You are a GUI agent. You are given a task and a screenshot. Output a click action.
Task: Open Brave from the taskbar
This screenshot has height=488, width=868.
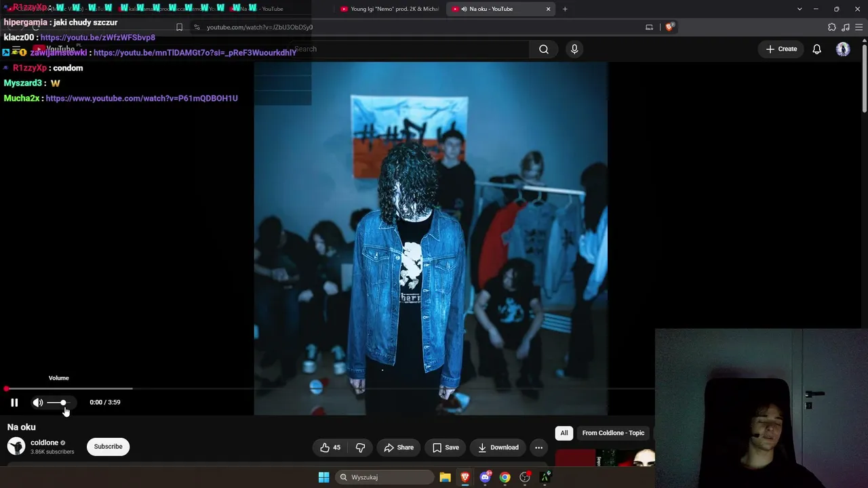point(465,477)
